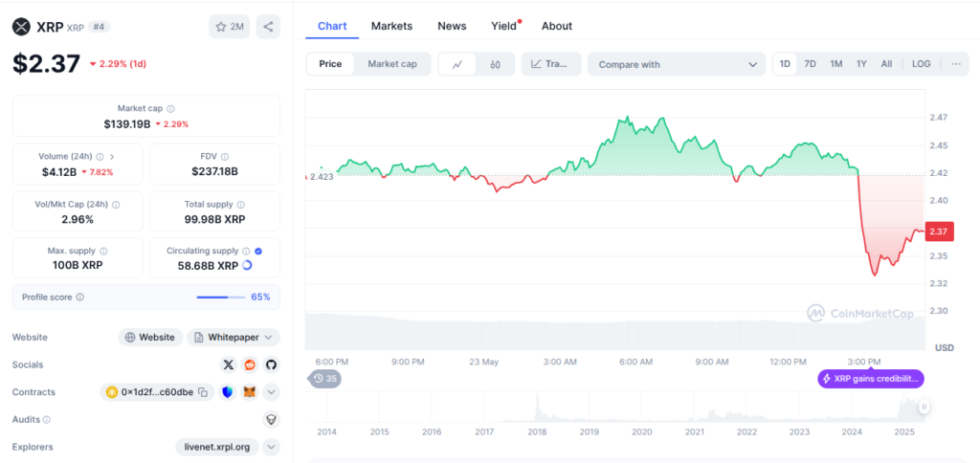Switch to candlestick chart view
980x463 pixels.
pos(496,64)
